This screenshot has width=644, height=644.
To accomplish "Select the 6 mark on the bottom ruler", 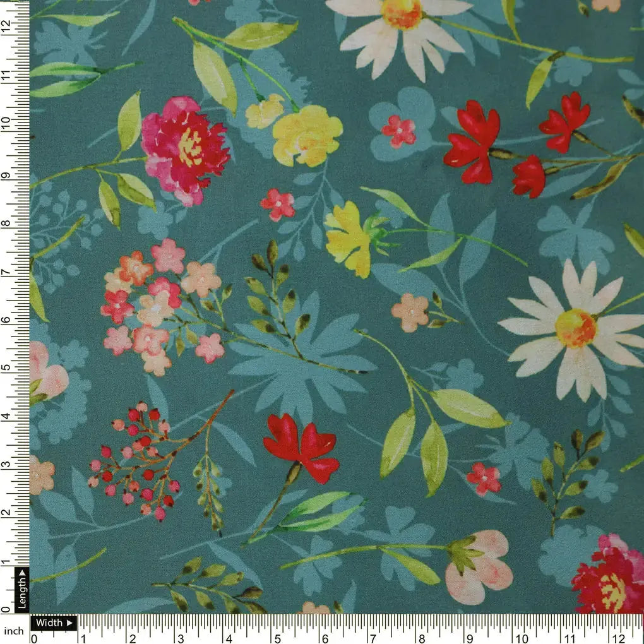I will [325, 638].
